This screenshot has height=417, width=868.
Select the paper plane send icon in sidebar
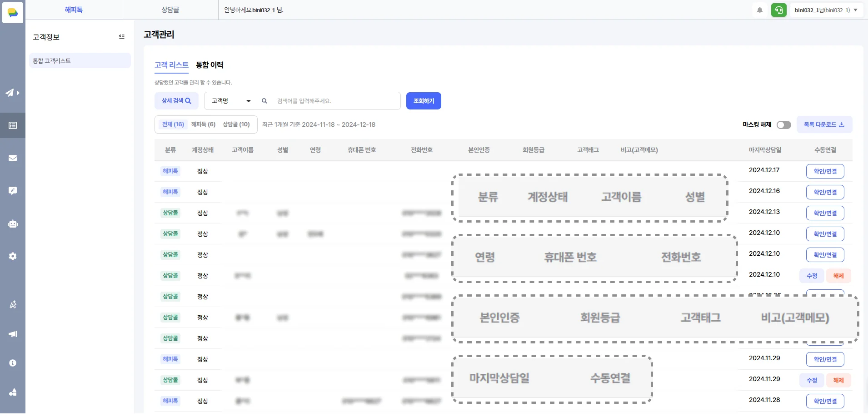point(11,93)
